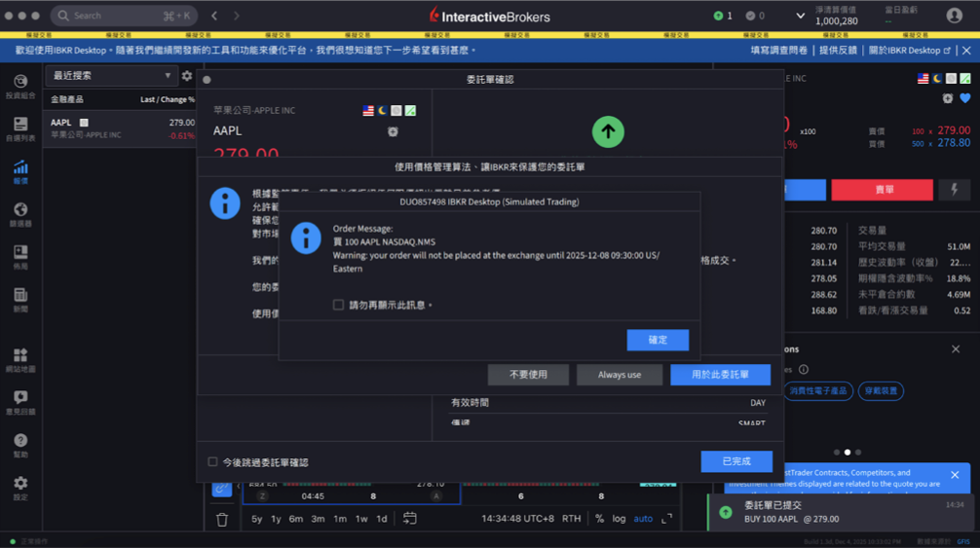980x548 pixels.
Task: Click the 用於此委託單 button
Action: (x=720, y=375)
